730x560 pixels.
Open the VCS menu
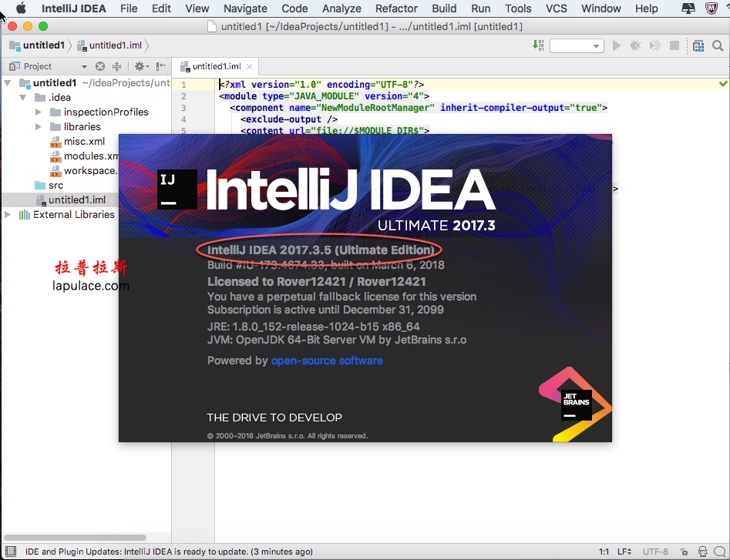pos(557,8)
